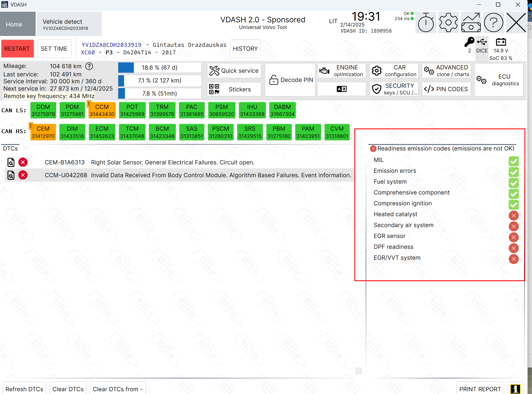The height and width of the screenshot is (394, 532).
Task: Click the battery voltage icon
Action: click(x=501, y=42)
